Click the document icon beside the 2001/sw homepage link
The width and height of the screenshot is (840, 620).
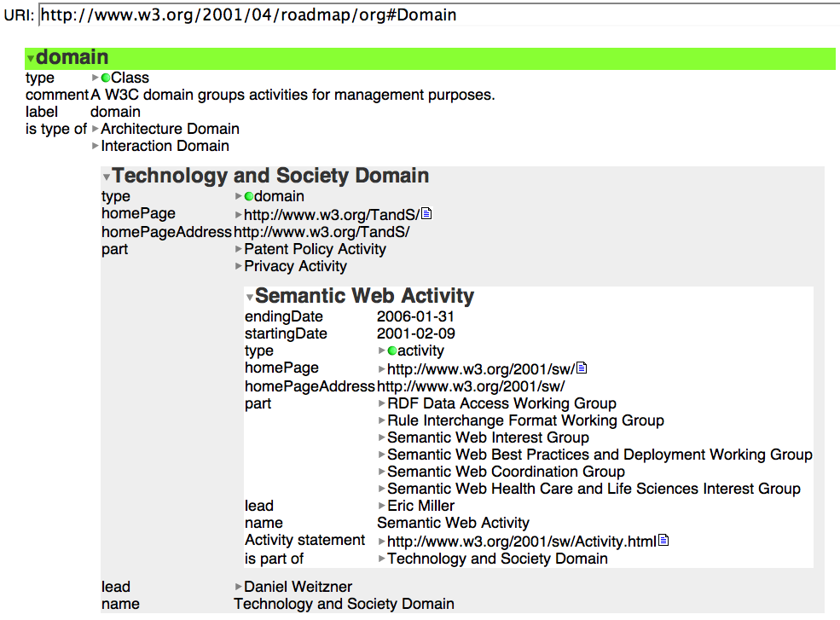(582, 368)
